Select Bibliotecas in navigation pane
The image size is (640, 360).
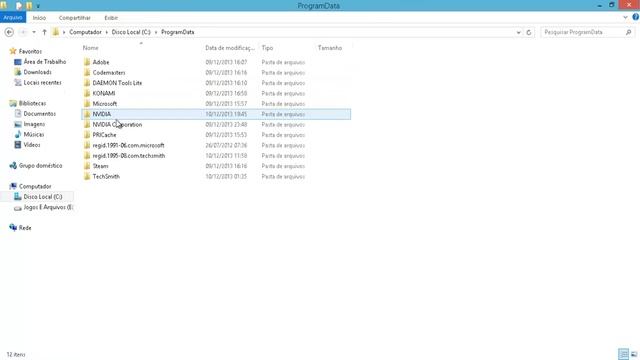point(32,103)
